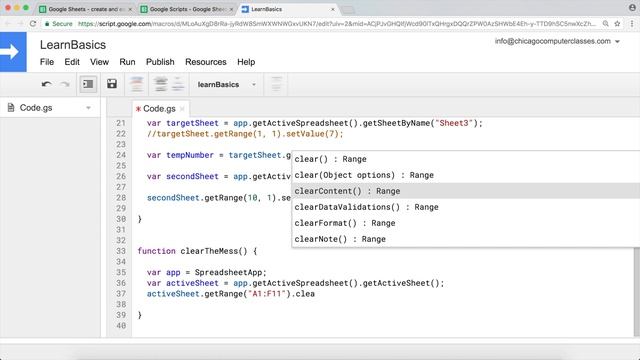Click var app = SpreadsheetApp line

tap(207, 272)
